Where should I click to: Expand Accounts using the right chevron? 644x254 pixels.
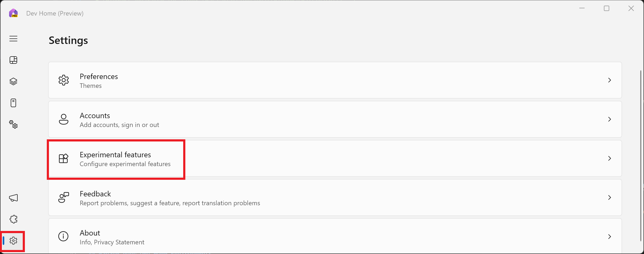tap(609, 119)
